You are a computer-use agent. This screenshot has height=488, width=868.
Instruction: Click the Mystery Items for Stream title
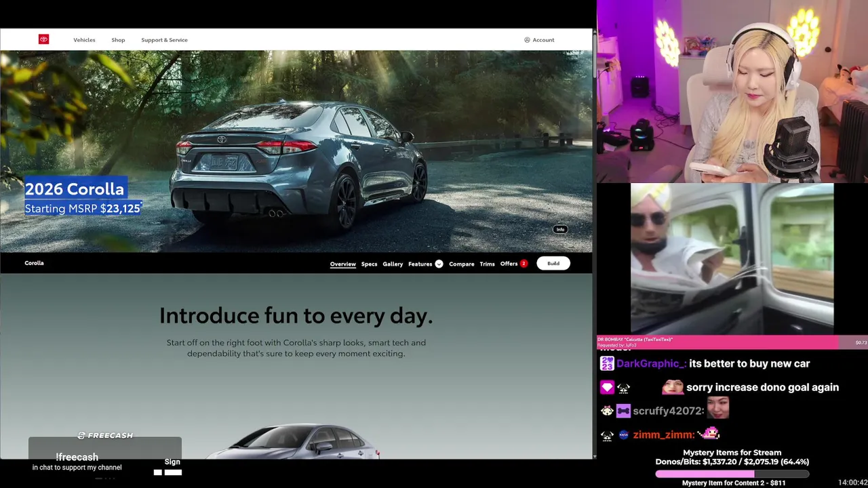(x=732, y=452)
